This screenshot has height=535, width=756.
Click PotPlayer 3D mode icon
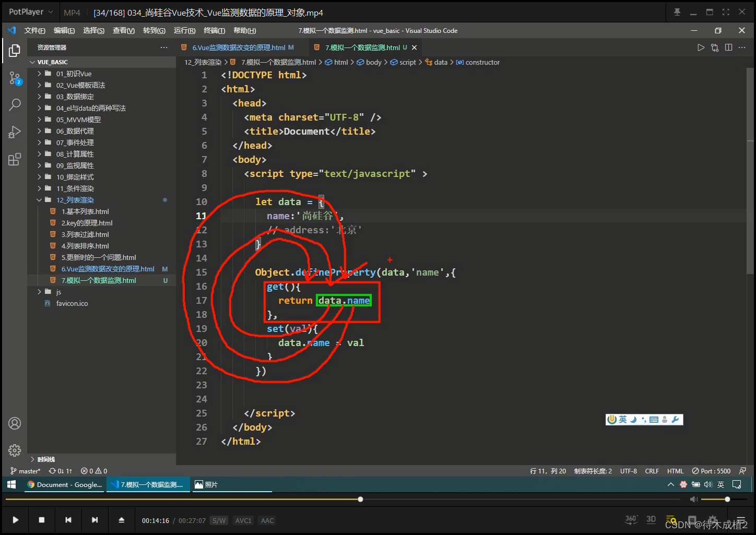(x=651, y=519)
